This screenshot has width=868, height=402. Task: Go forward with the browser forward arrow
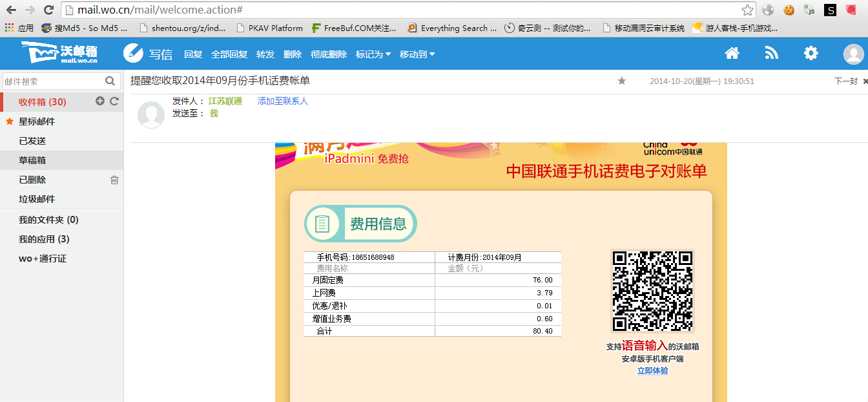(30, 10)
